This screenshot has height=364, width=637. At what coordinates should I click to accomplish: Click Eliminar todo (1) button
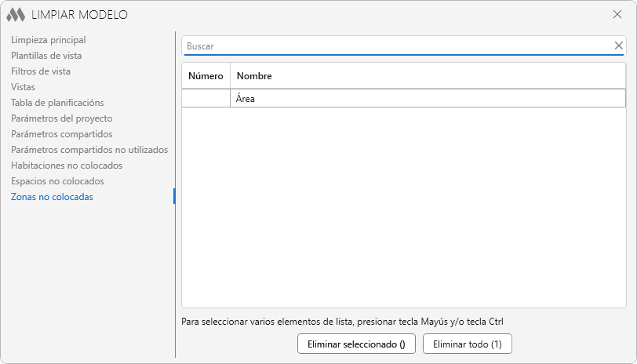click(467, 344)
